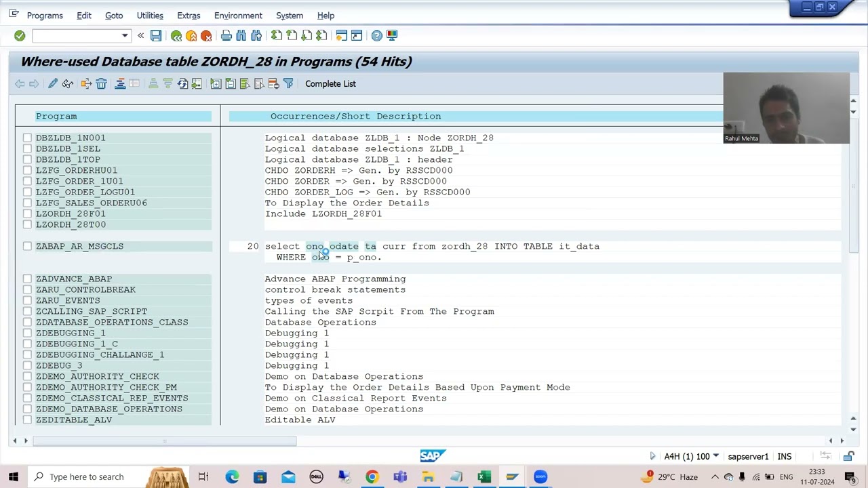This screenshot has width=868, height=488.
Task: Click the Save diskette icon
Action: coord(156,35)
